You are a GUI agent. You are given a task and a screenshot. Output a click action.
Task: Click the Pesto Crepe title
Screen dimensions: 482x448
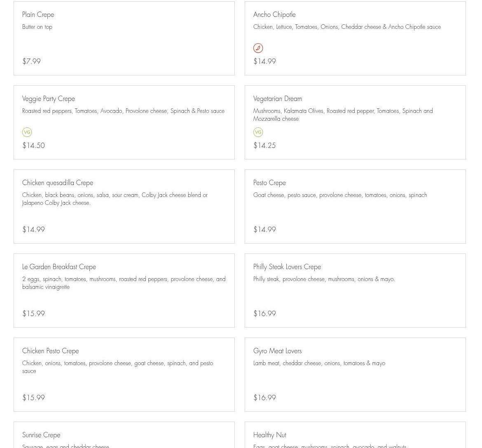point(269,183)
